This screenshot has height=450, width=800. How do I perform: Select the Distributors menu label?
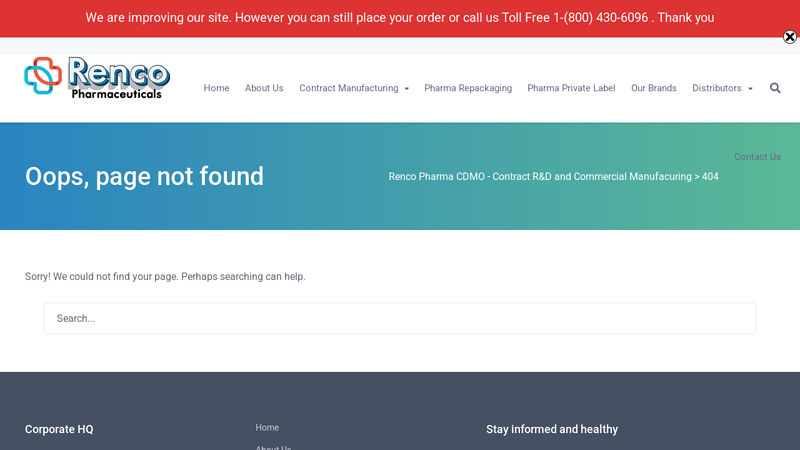[x=716, y=88]
